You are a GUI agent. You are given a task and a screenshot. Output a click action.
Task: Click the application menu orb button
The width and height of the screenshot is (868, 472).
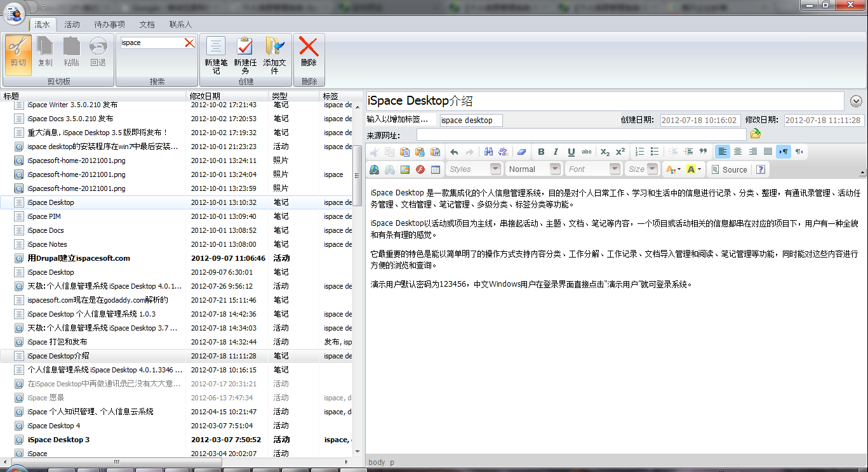pos(14,13)
